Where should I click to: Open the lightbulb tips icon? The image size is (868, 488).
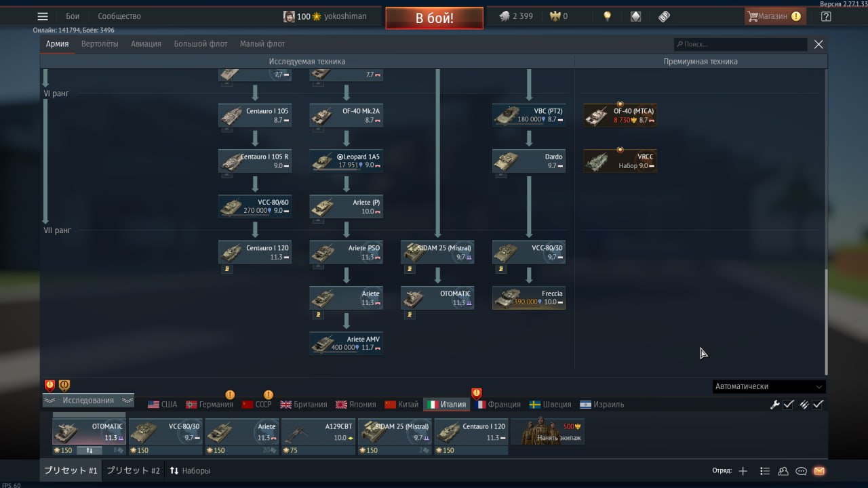pos(608,16)
